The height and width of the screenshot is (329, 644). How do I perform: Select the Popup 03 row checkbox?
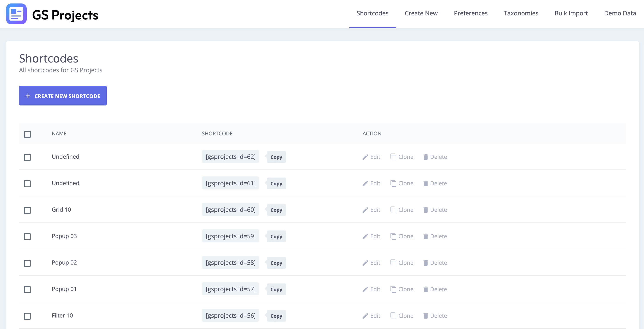27,237
